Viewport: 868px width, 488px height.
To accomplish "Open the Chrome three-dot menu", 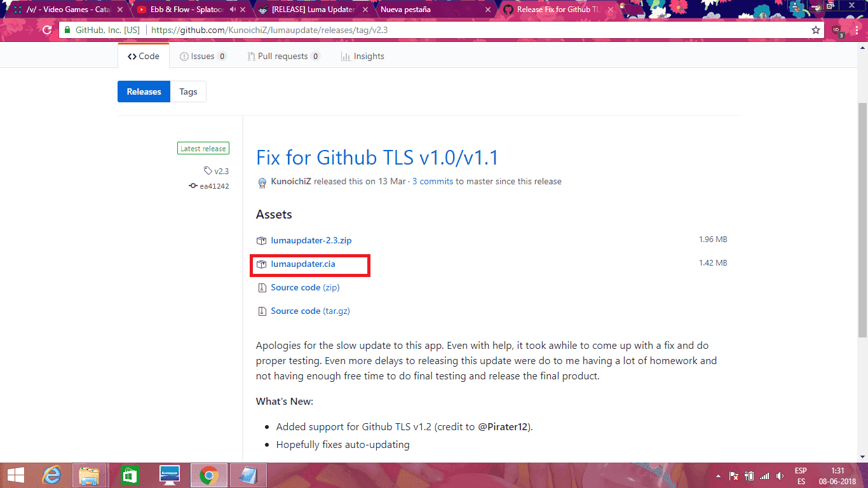I will point(856,30).
